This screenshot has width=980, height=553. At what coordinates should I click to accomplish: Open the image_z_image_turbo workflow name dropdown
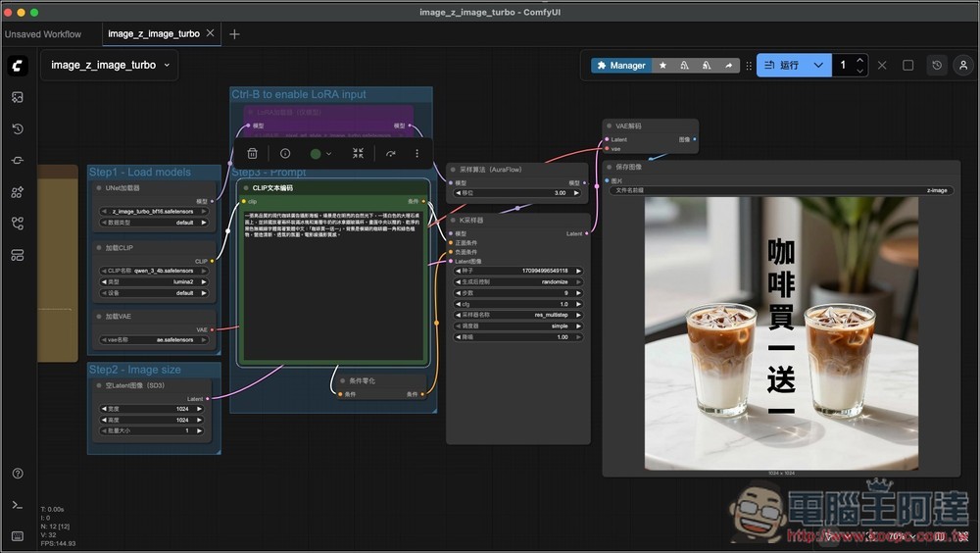[109, 66]
